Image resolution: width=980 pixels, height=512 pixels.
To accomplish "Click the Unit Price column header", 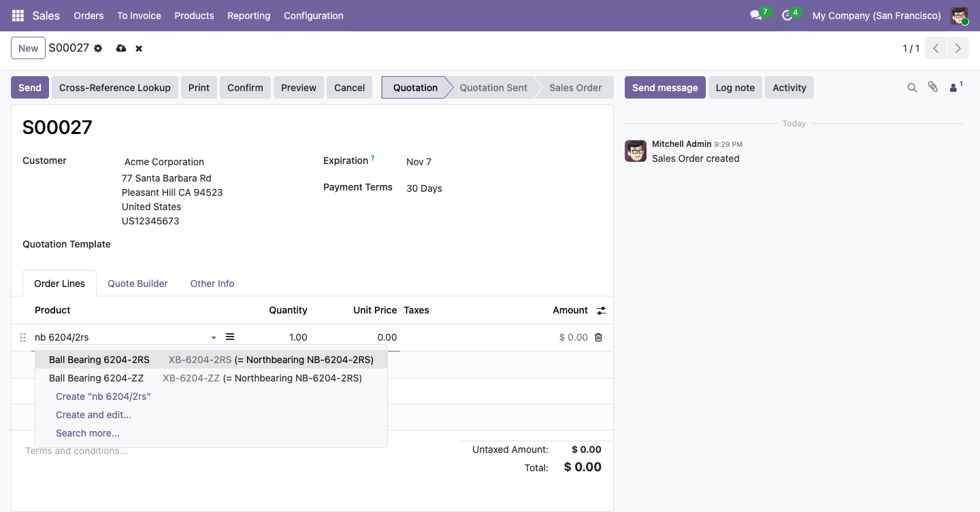I will (375, 310).
